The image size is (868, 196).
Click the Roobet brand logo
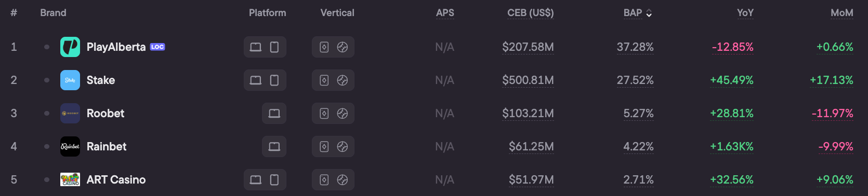click(70, 114)
